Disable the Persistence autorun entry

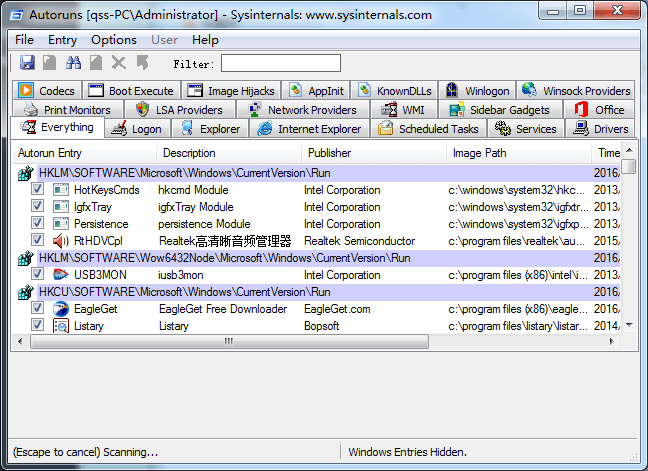tap(37, 223)
